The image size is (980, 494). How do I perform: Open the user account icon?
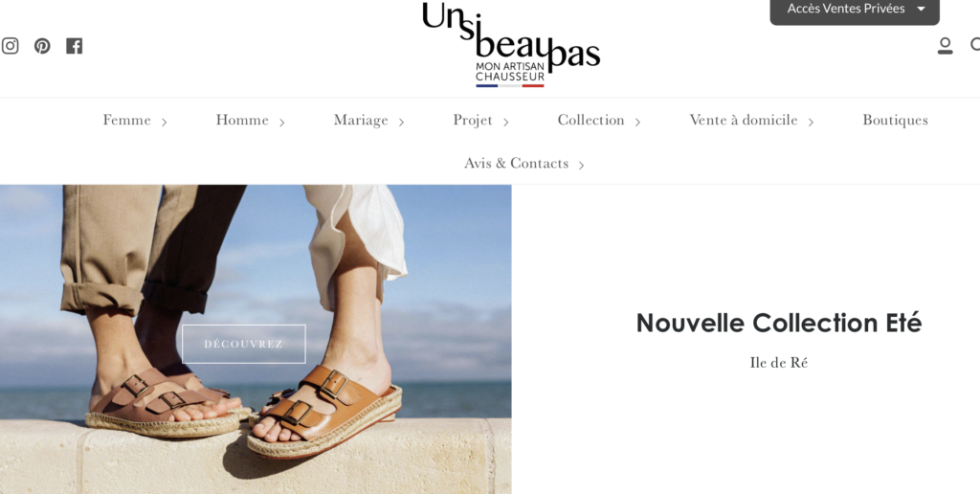[x=945, y=46]
